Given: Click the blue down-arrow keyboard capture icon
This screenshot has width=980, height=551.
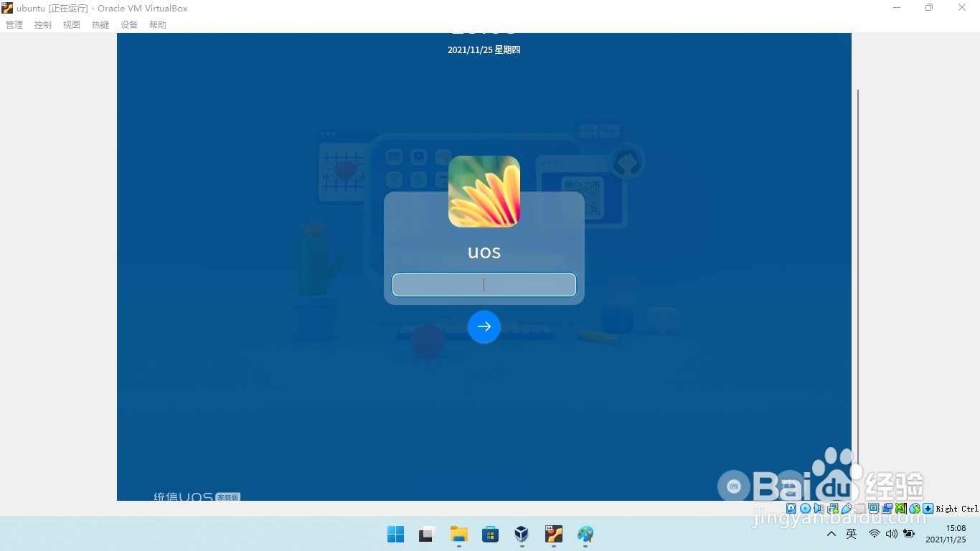Looking at the screenshot, I should point(928,508).
